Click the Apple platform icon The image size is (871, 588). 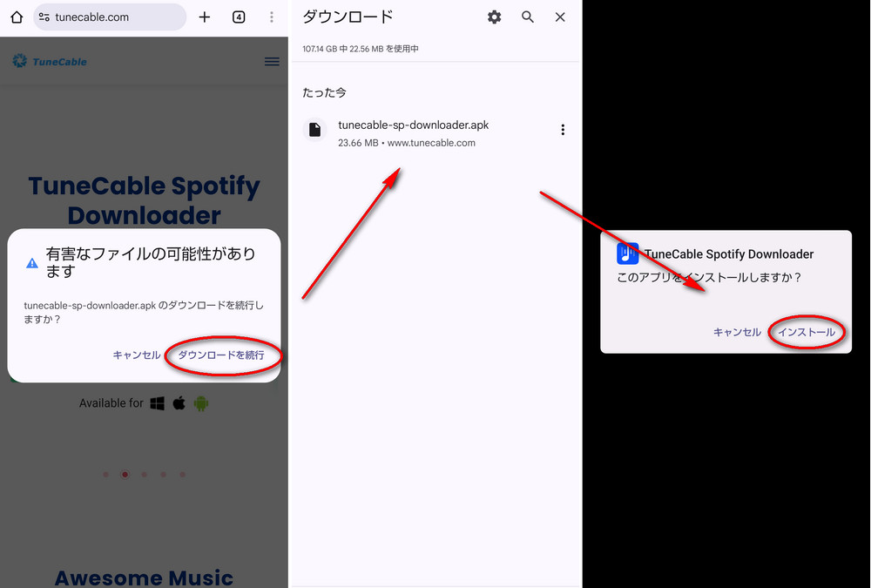tap(179, 403)
